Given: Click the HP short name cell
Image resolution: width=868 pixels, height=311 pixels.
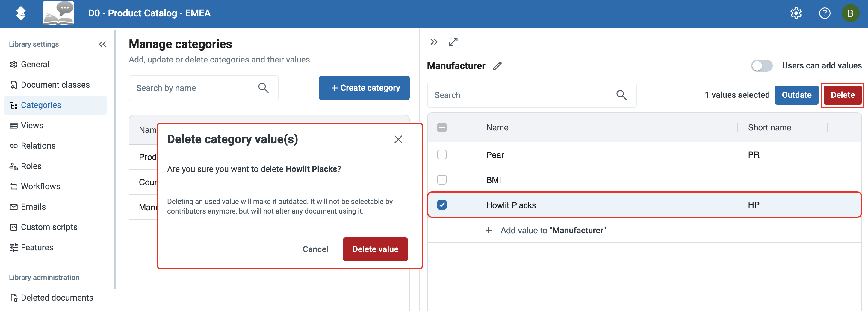Looking at the screenshot, I should [754, 205].
